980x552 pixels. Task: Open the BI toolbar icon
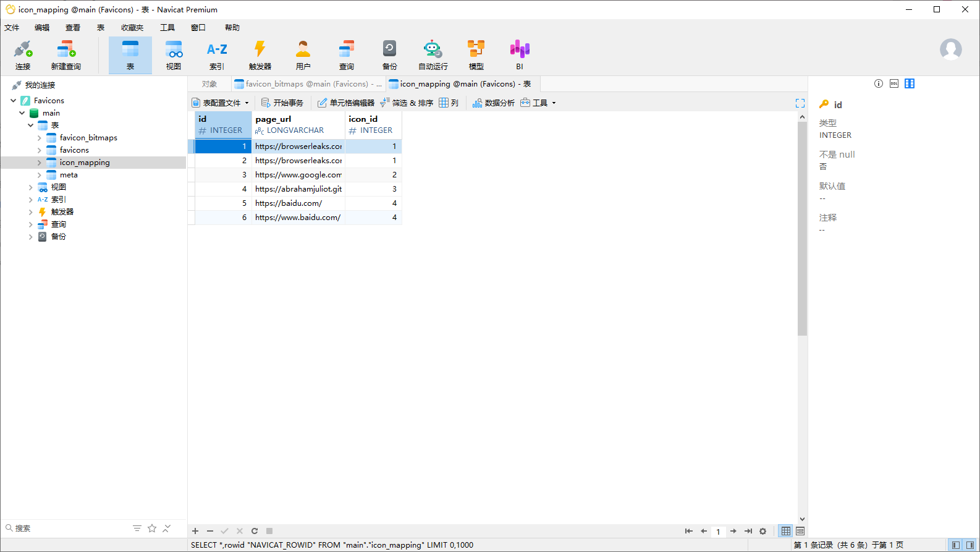point(520,55)
